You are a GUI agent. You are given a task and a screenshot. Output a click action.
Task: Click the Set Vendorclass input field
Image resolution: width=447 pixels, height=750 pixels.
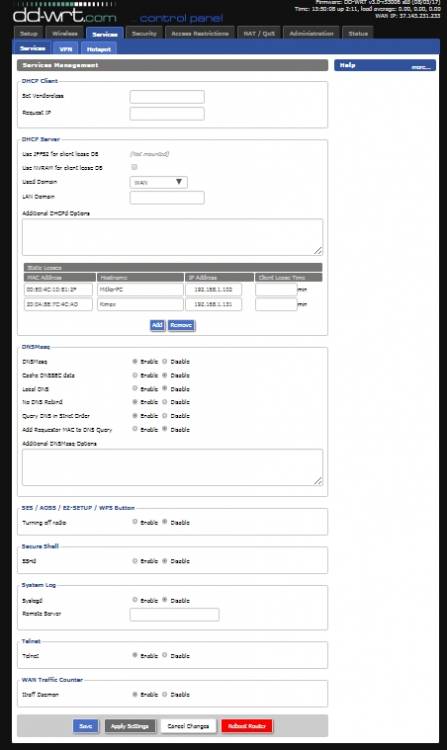click(167, 97)
